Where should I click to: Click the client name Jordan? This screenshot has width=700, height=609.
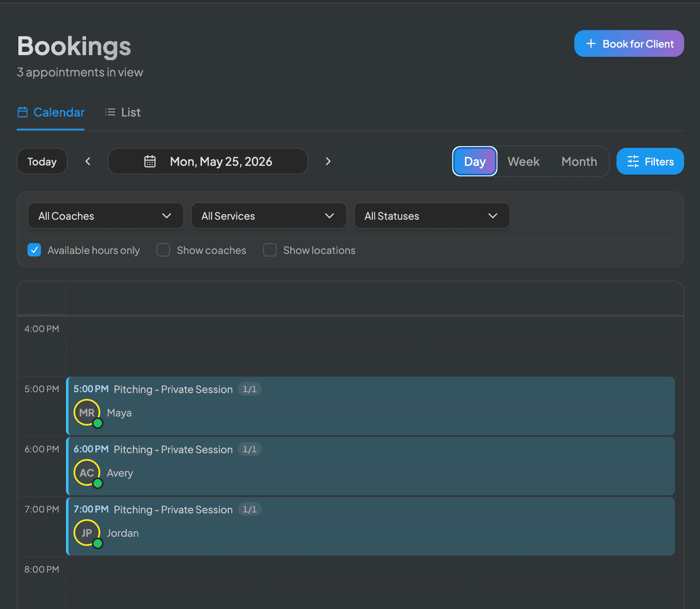(123, 533)
